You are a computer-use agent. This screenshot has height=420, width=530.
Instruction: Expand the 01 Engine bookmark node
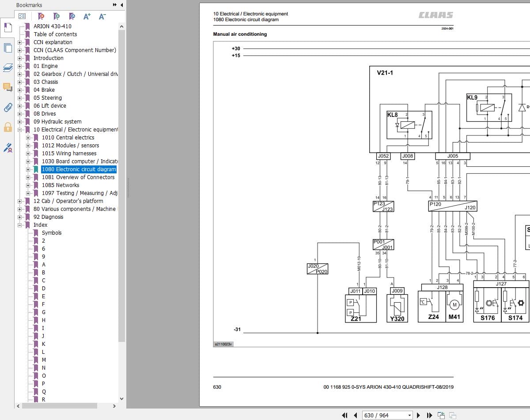19,66
